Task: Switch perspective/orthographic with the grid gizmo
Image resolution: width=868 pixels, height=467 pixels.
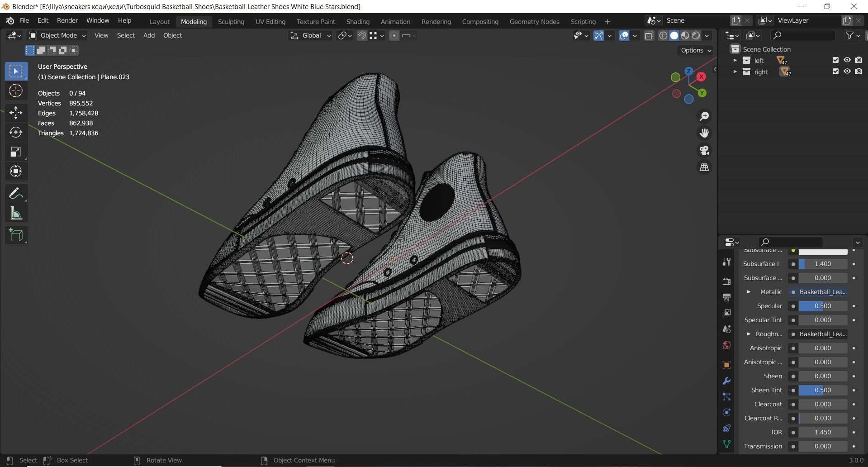Action: point(704,167)
